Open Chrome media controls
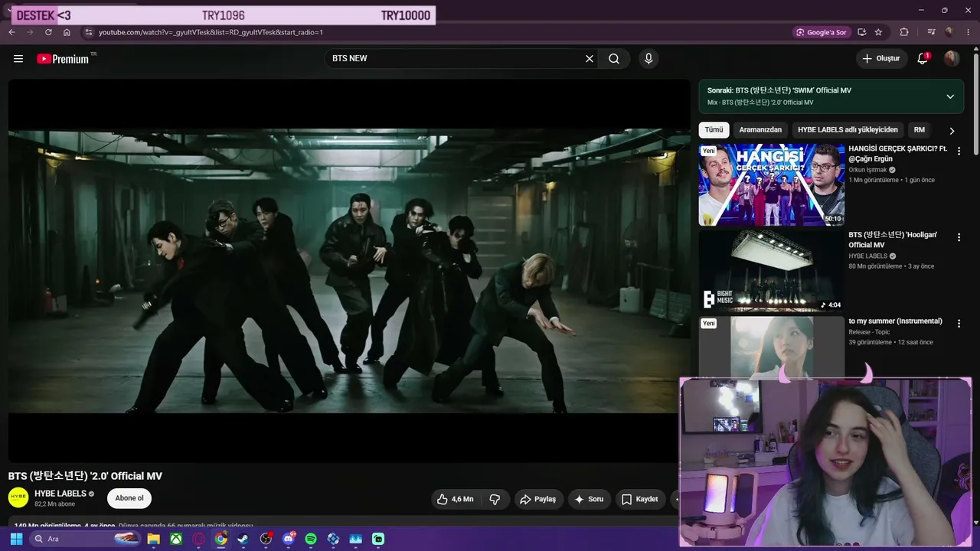 pos(931,32)
